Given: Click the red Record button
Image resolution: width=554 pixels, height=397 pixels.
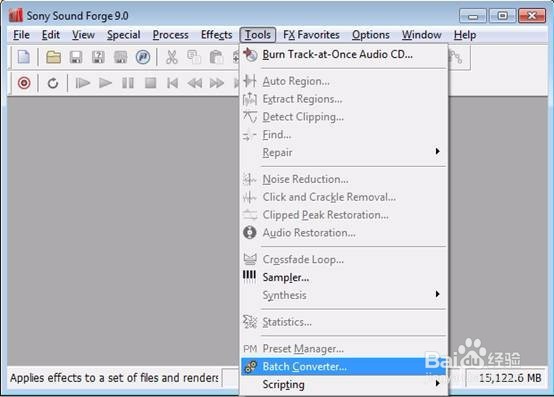Looking at the screenshot, I should point(24,83).
